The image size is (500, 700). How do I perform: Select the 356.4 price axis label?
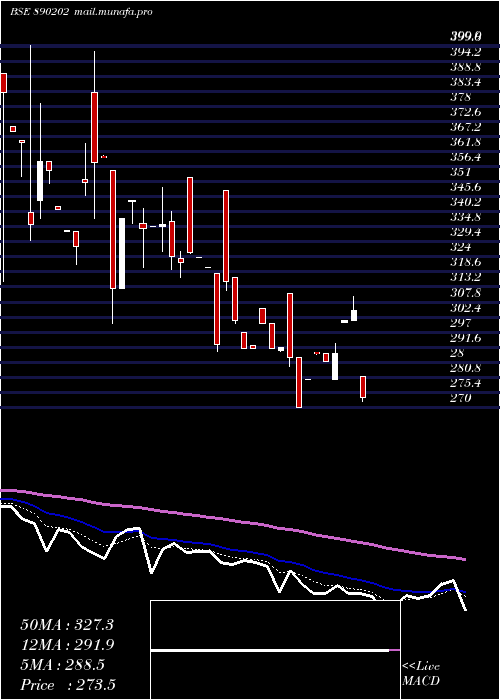pos(465,157)
